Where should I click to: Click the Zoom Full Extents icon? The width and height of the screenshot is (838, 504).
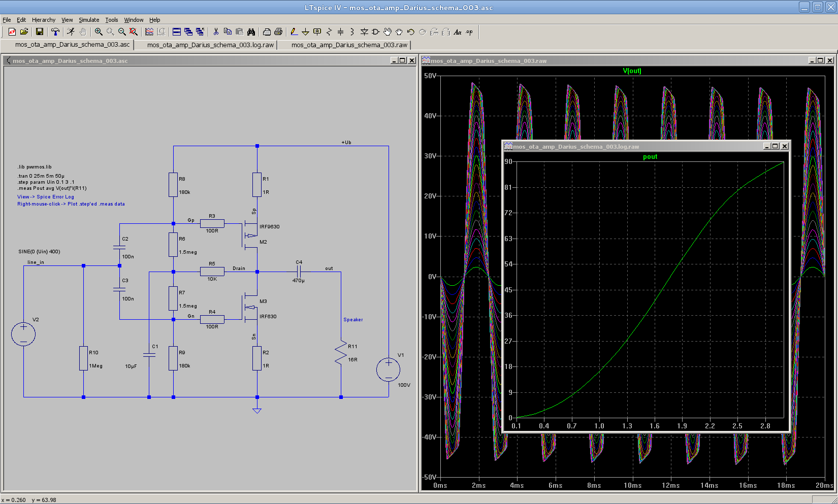point(134,32)
